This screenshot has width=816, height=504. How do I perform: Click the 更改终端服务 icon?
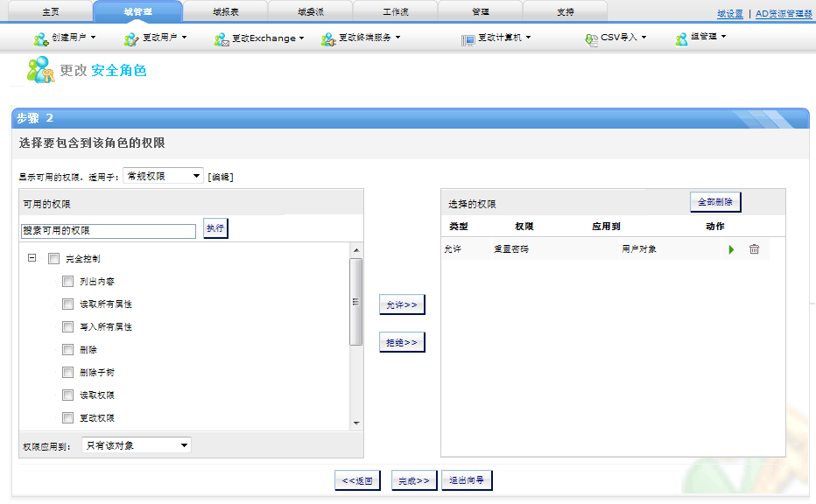pyautogui.click(x=328, y=39)
